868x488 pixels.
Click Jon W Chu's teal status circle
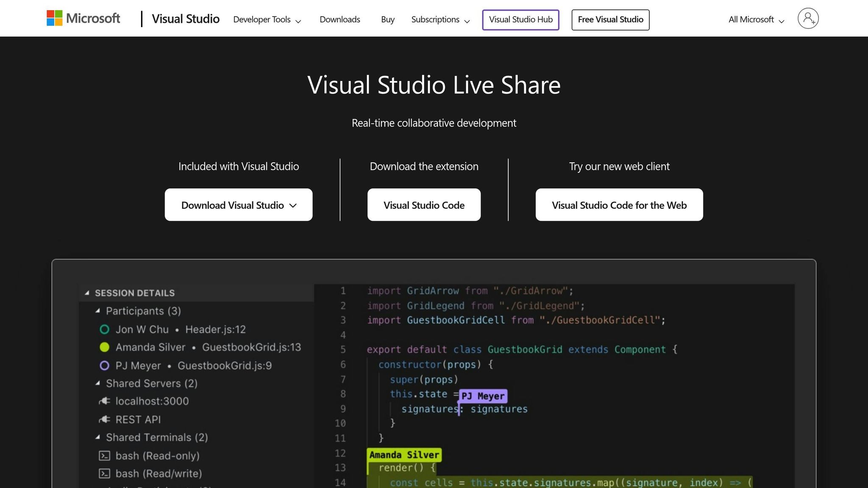(x=104, y=329)
